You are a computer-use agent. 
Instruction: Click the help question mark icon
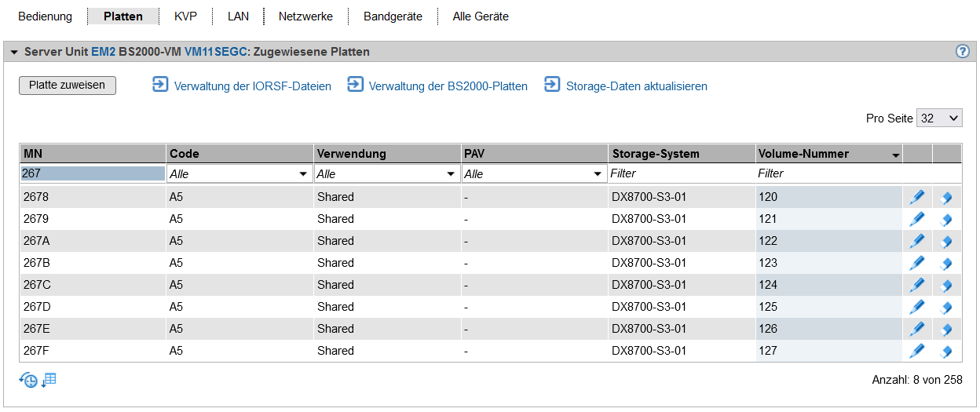963,52
